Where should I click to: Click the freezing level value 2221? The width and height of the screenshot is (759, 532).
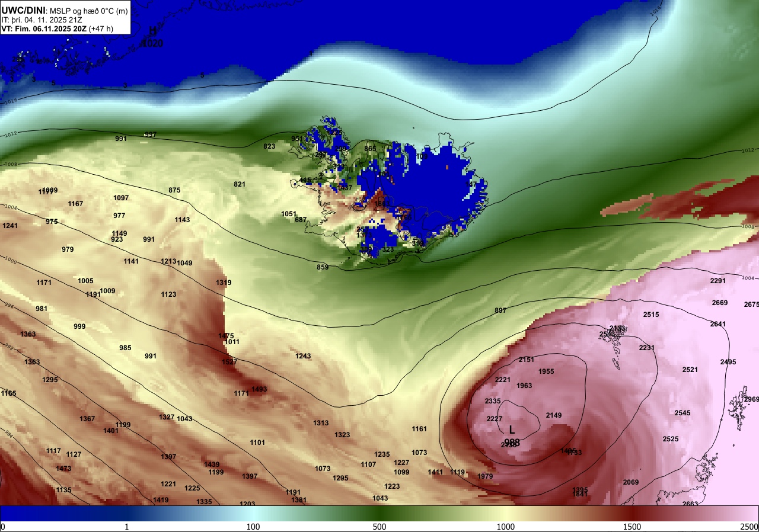click(503, 380)
